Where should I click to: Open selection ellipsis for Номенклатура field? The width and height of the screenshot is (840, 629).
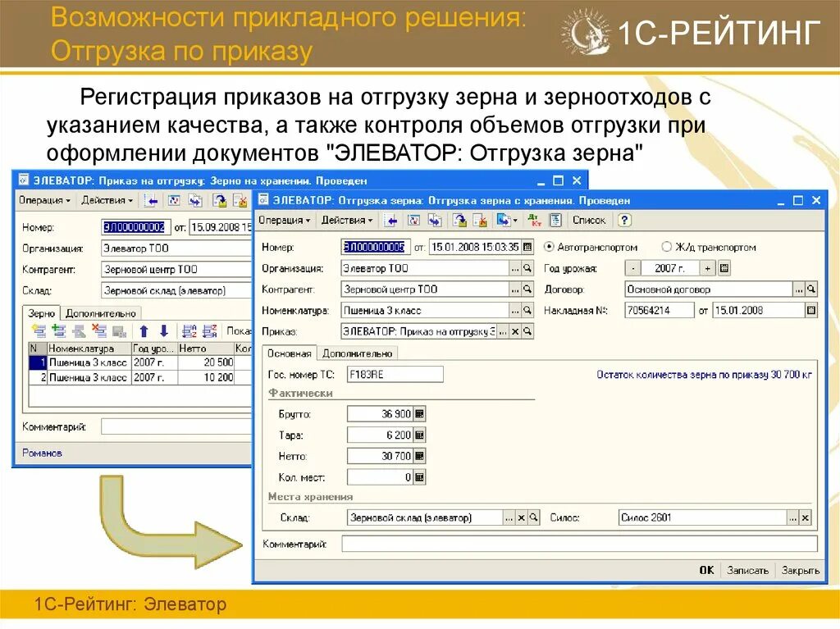point(515,310)
